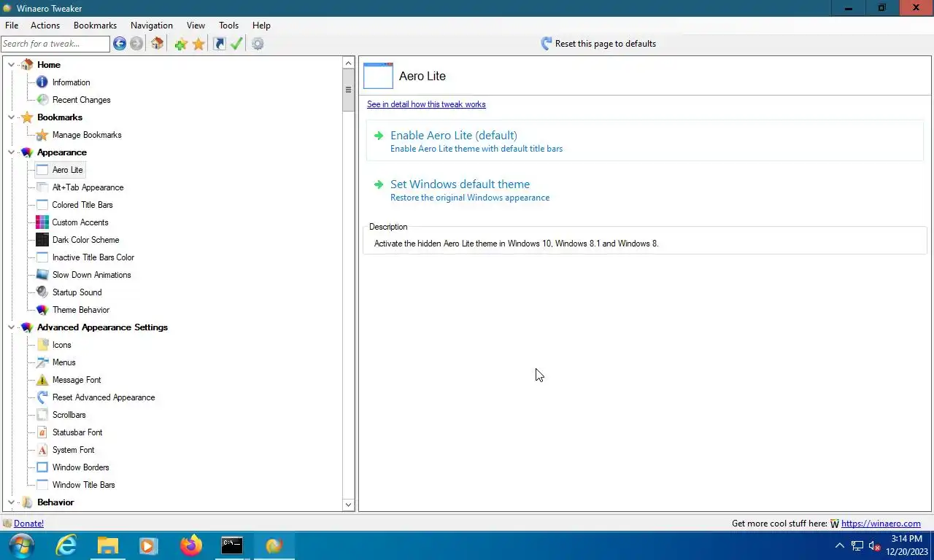934x560 pixels.
Task: Click the Dark Color Scheme black icon
Action: pyautogui.click(x=42, y=240)
